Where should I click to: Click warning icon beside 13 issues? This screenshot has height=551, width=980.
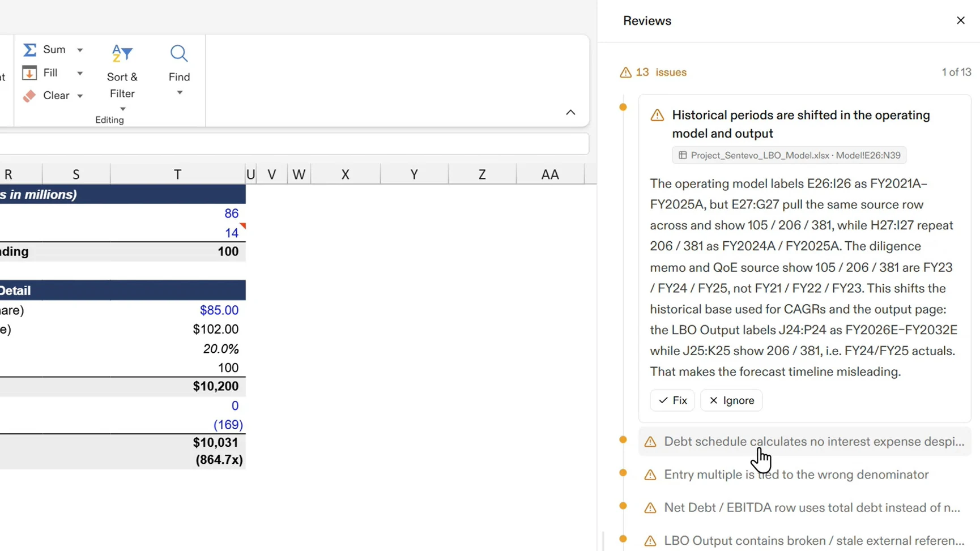625,72
